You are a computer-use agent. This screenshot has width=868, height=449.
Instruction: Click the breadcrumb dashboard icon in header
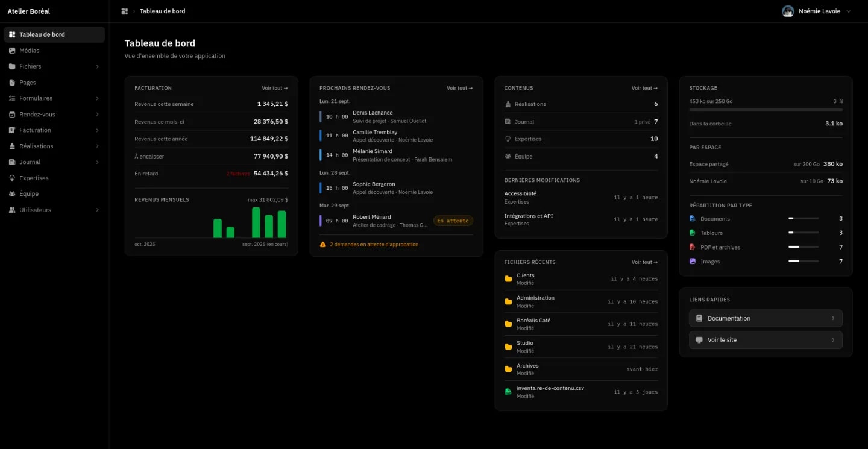click(125, 11)
